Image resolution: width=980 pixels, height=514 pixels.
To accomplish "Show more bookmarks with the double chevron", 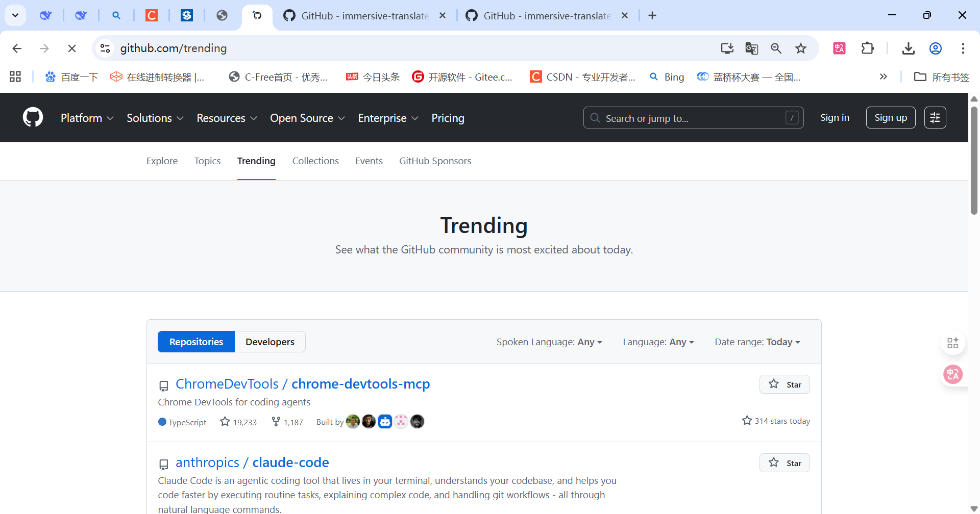I will (x=883, y=77).
